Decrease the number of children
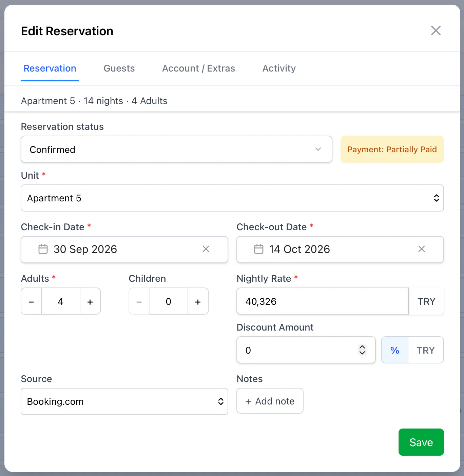 (139, 301)
